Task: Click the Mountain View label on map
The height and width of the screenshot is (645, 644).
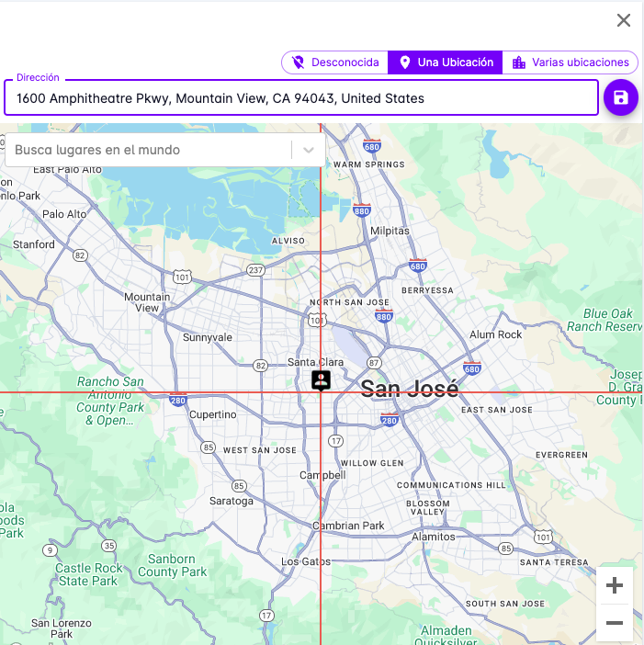Action: (x=147, y=302)
